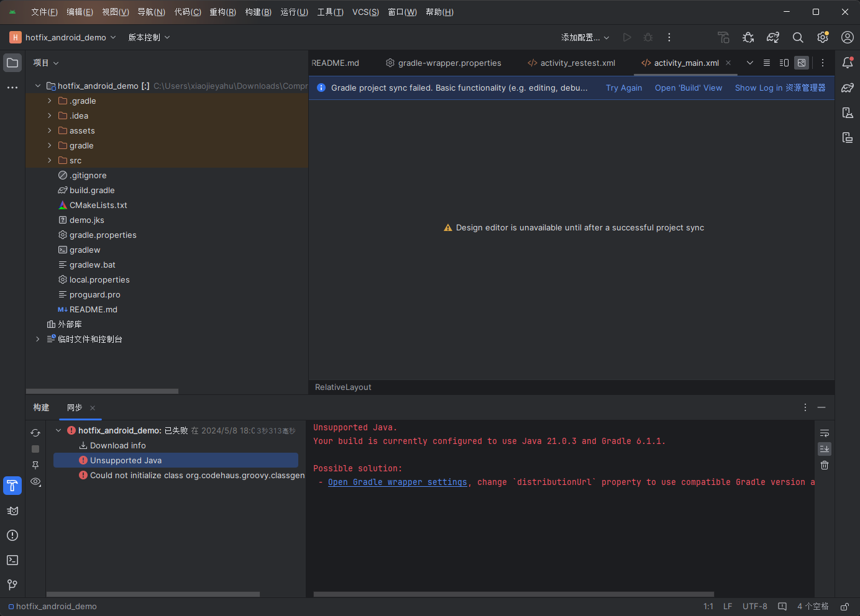Open More tool windows ellipsis
Viewport: 860px width, 616px height.
12,88
